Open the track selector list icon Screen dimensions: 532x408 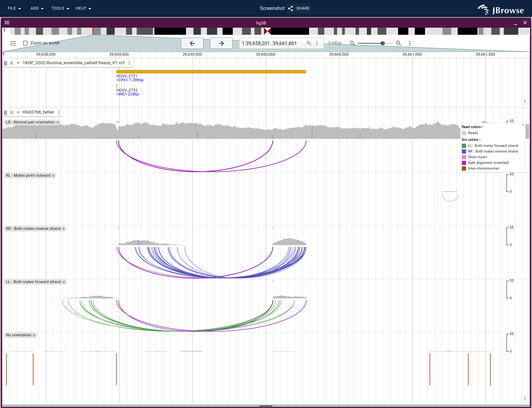[13, 43]
